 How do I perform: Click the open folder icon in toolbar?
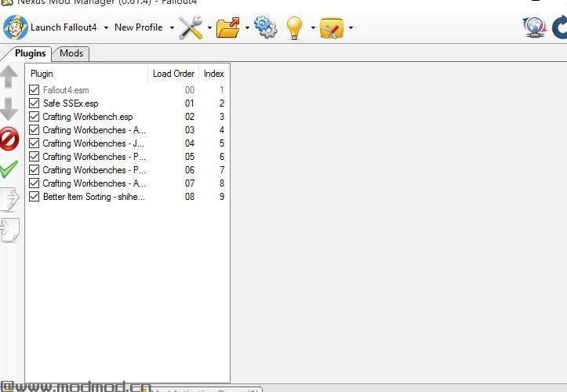[227, 27]
